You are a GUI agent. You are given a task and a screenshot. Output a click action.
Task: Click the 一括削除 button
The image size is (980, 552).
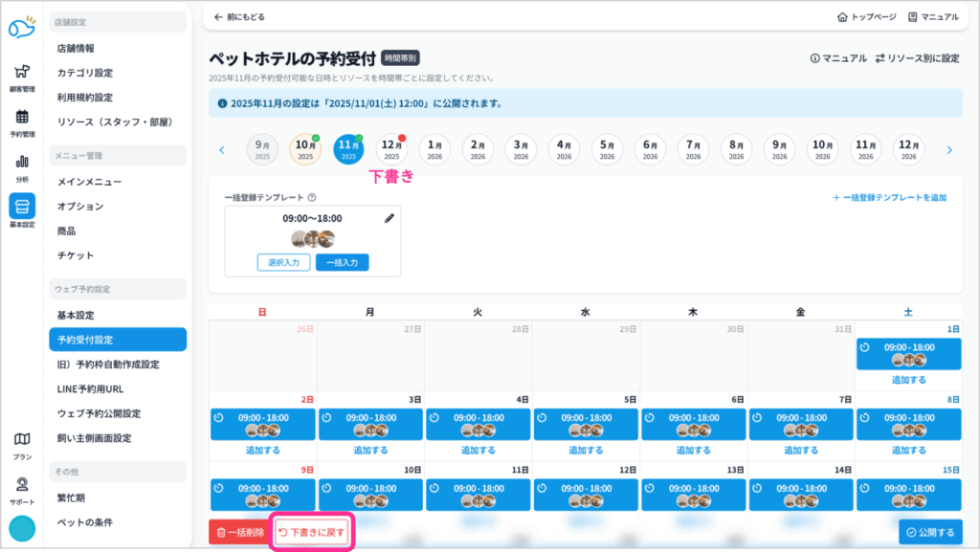click(x=238, y=532)
